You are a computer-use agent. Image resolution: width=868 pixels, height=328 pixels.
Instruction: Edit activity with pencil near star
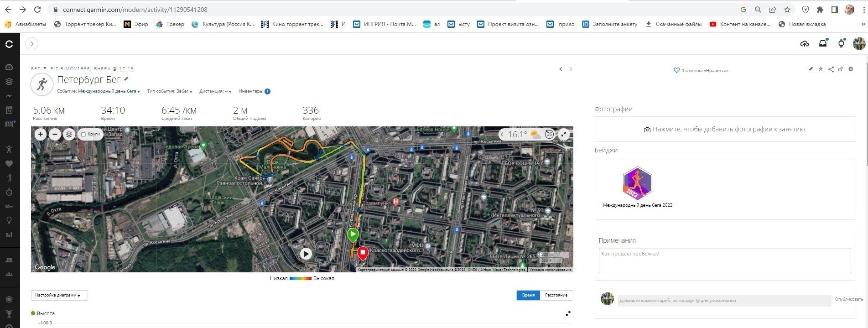pos(811,69)
